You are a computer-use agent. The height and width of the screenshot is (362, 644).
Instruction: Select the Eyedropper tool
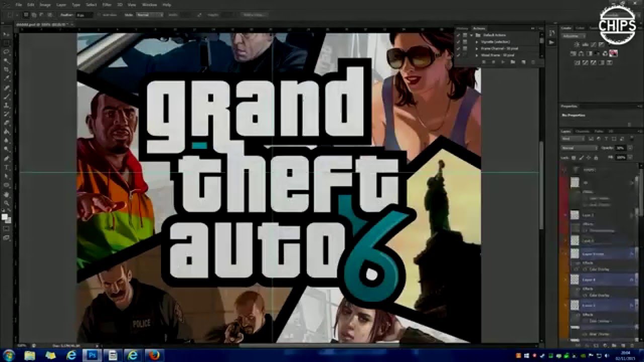7,78
